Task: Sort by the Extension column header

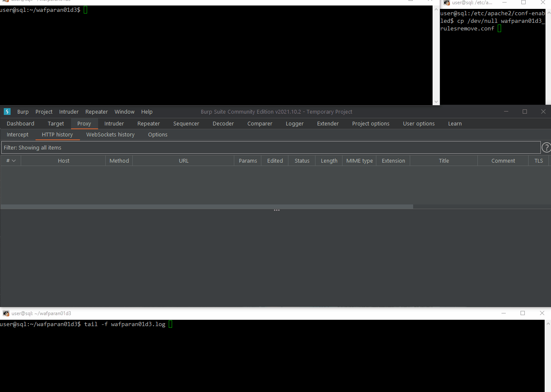Action: point(393,161)
